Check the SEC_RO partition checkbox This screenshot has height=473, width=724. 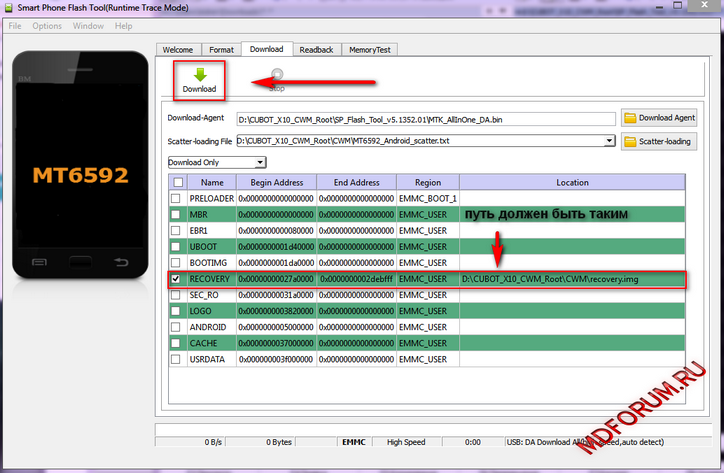pos(175,295)
